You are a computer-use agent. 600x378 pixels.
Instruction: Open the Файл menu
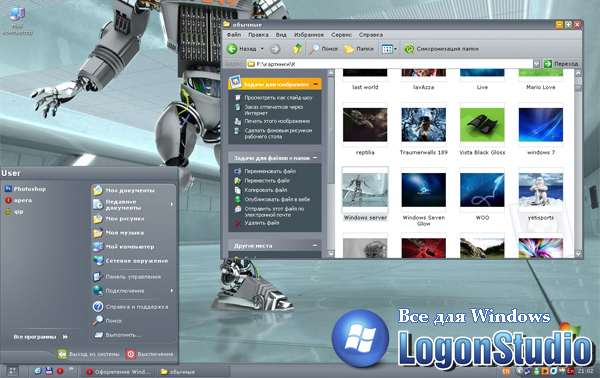pyautogui.click(x=234, y=35)
